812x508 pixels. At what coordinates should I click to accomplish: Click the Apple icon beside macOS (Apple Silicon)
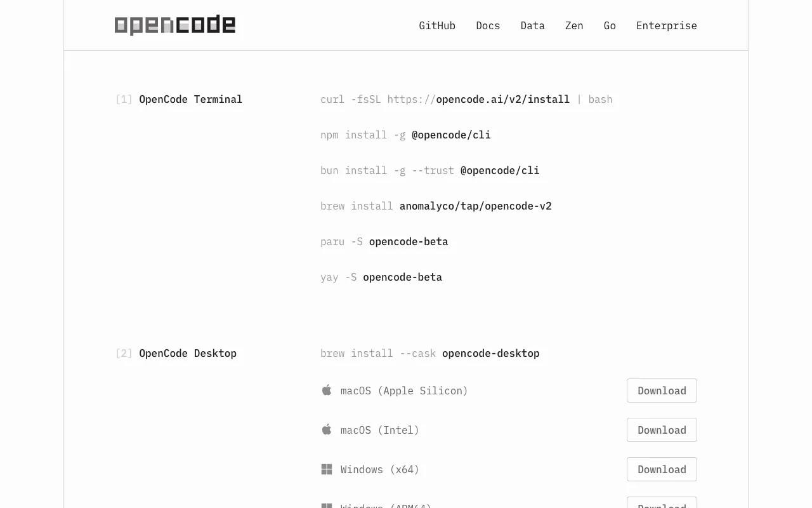point(327,390)
